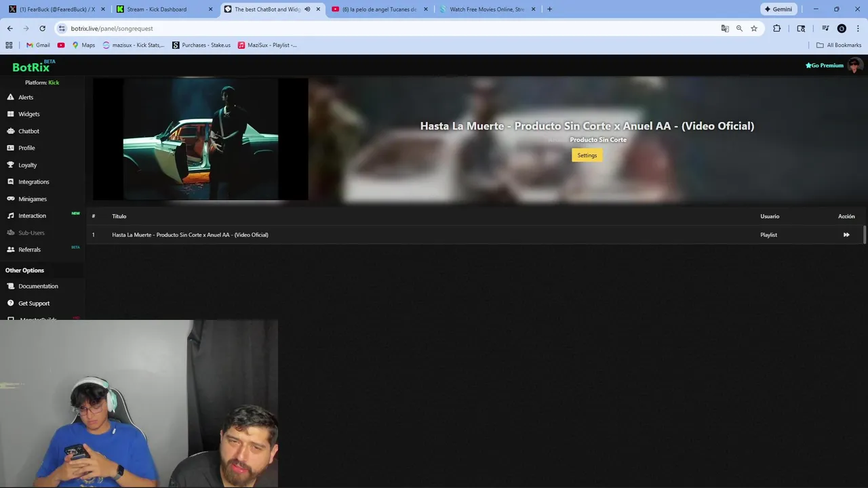The image size is (868, 488).
Task: Click the address bar URL field
Action: tap(387, 28)
